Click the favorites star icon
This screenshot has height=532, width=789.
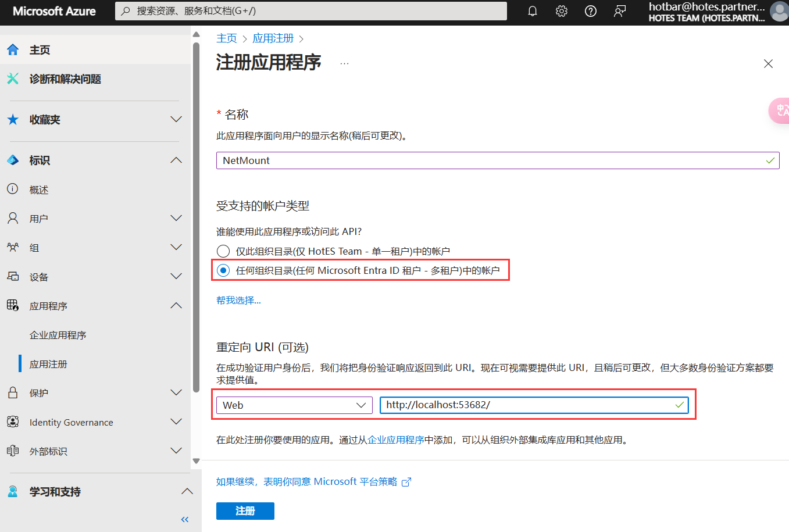pos(13,119)
